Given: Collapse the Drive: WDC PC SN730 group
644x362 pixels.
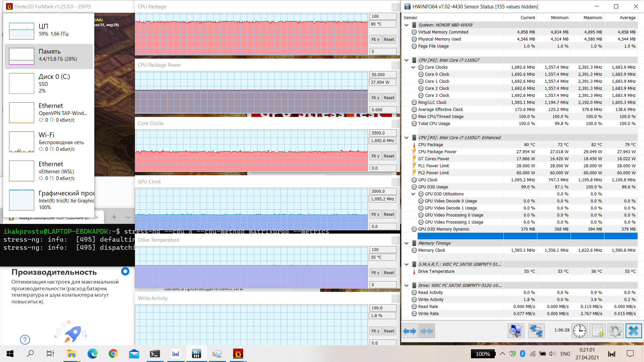Looking at the screenshot, I should [407, 286].
